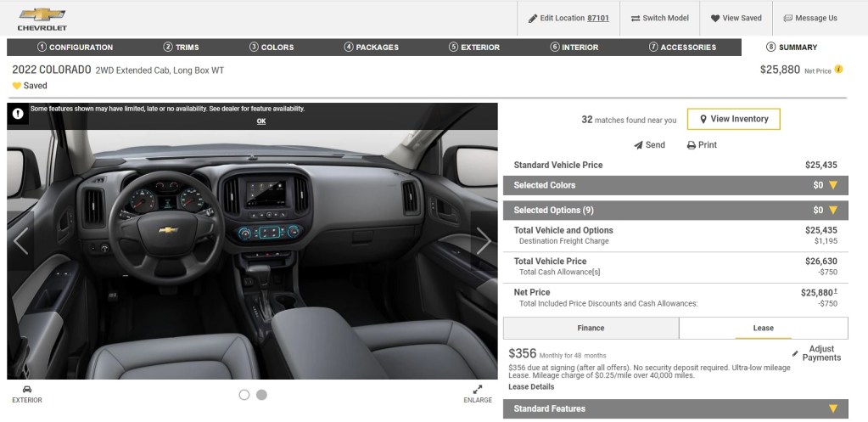Toggle the Saved heart for this vehicle

(x=17, y=86)
